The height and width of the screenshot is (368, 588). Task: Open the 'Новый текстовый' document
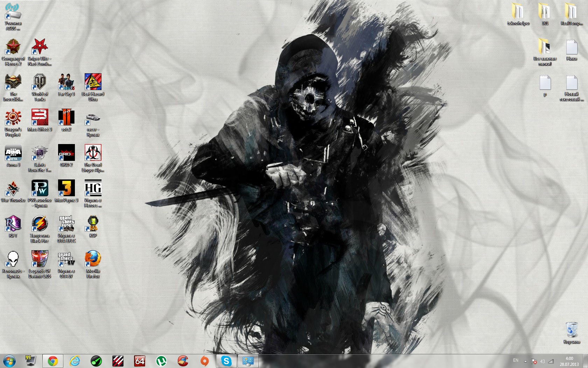click(x=572, y=88)
